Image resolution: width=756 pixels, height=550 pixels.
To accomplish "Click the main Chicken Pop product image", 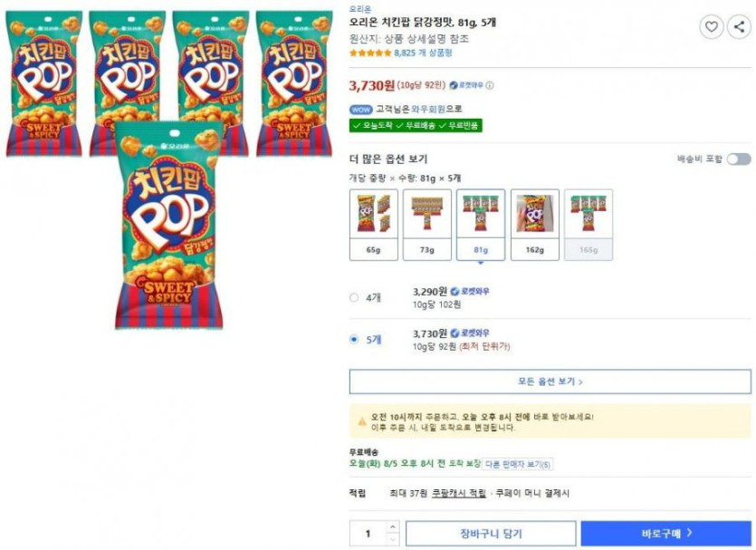I will [x=168, y=227].
